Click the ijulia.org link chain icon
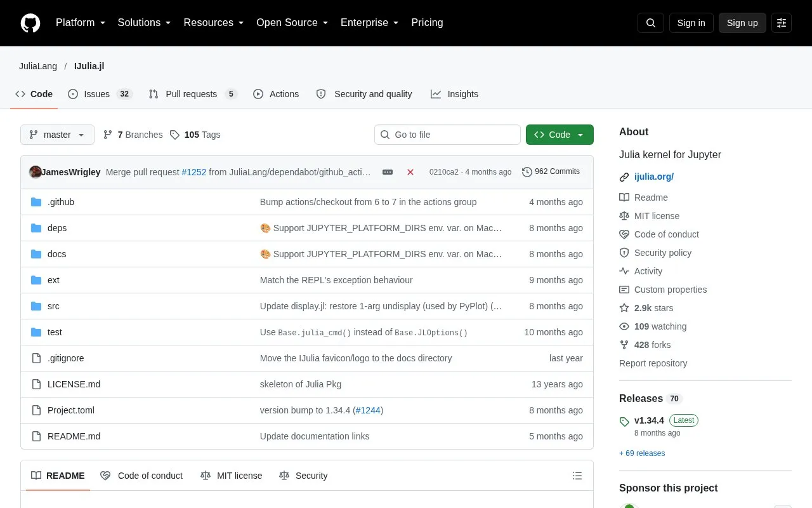This screenshot has width=812, height=508. tap(624, 177)
